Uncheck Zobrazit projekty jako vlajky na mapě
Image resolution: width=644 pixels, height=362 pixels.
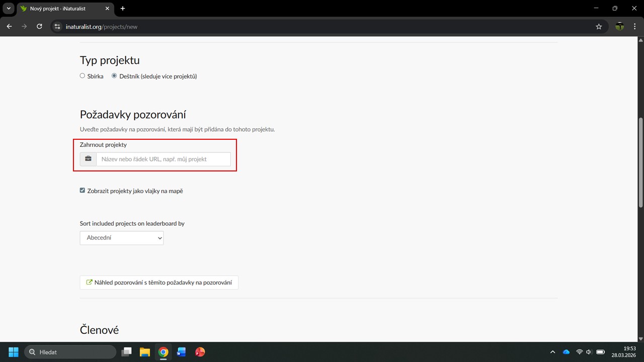pos(83,191)
